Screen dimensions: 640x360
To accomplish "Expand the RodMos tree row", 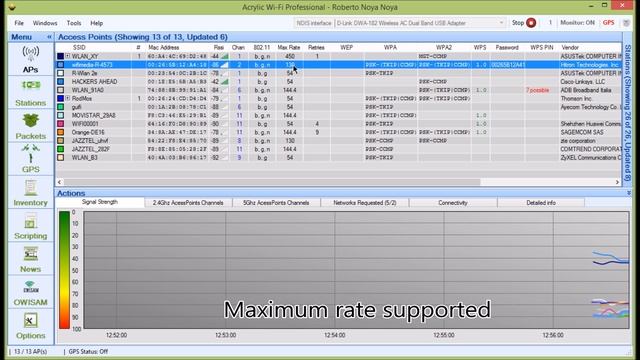I will 68,98.
